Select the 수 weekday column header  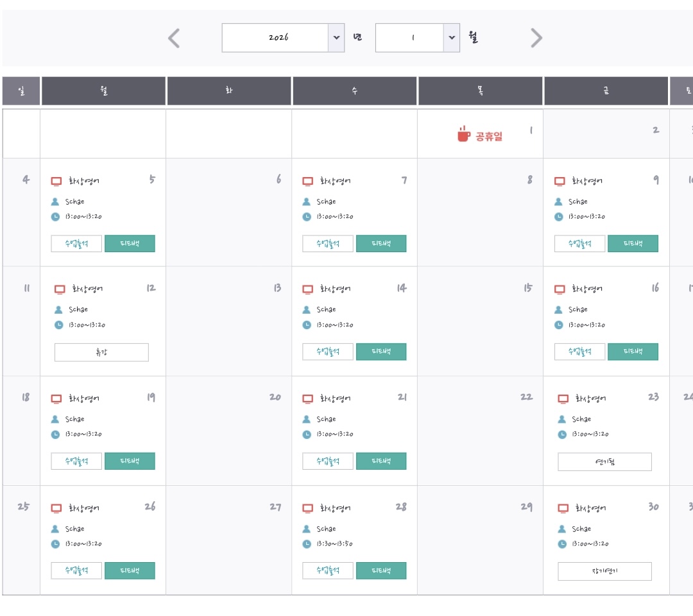(x=354, y=91)
